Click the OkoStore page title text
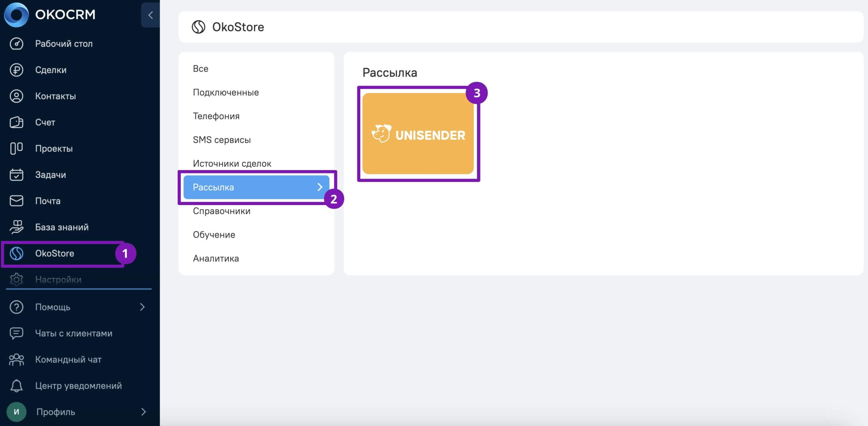 click(x=238, y=27)
